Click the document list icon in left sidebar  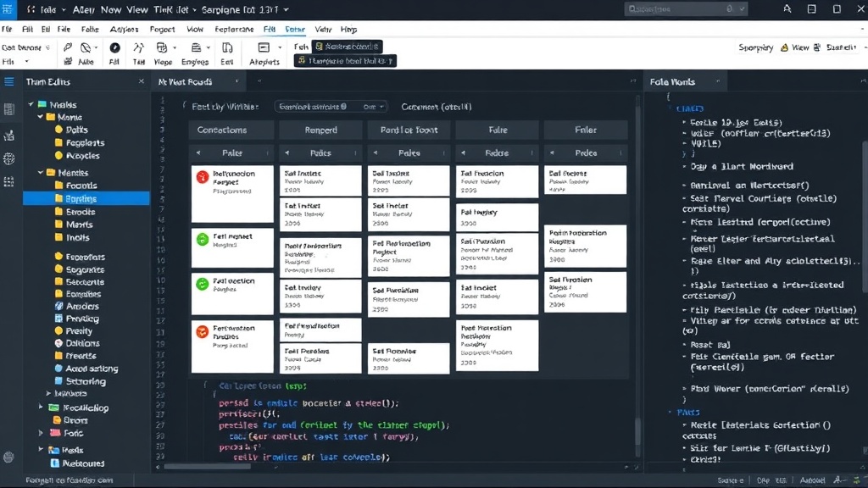pos(8,109)
